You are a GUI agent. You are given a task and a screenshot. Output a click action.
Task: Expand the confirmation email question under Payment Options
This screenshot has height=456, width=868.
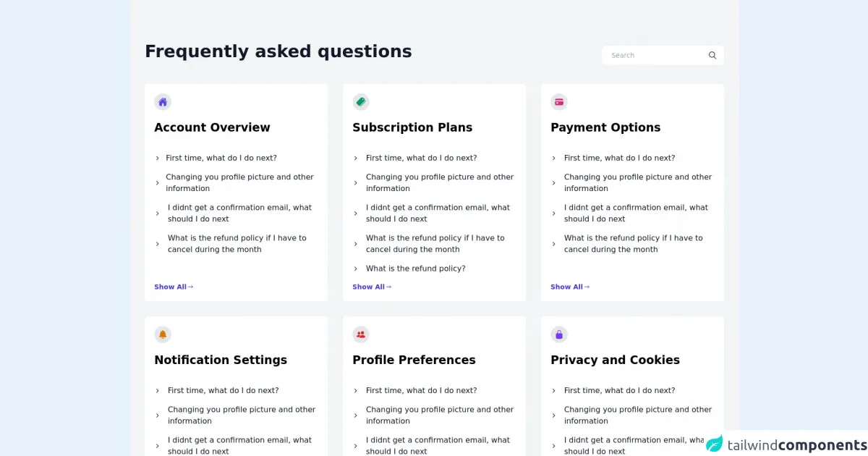pos(635,213)
